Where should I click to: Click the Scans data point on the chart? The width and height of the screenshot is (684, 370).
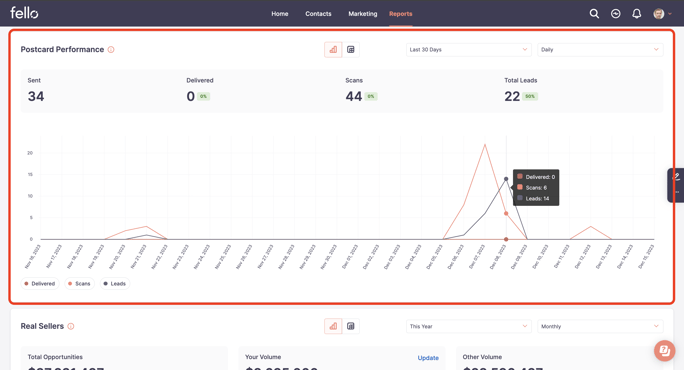tap(506, 213)
